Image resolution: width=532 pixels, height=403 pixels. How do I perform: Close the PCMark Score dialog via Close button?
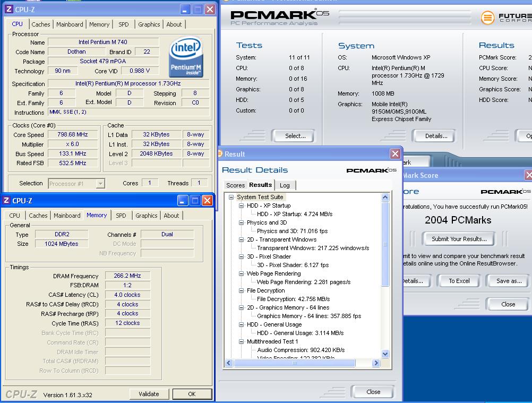click(x=508, y=304)
